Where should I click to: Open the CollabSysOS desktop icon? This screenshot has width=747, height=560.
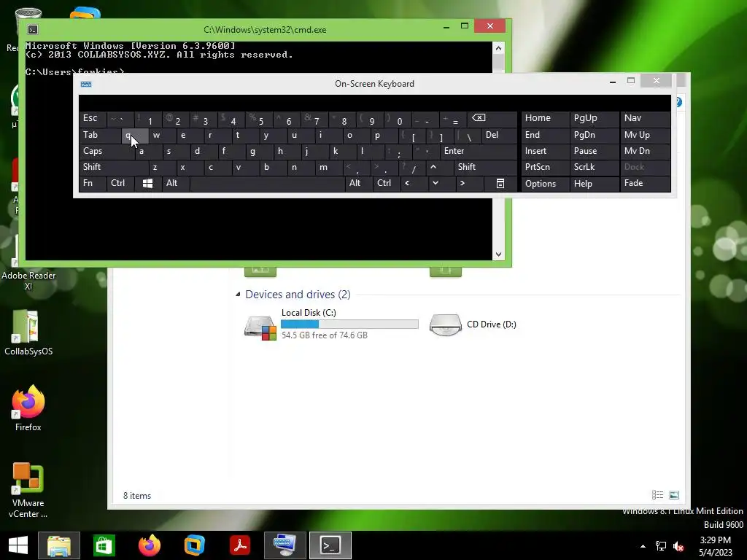pos(28,332)
